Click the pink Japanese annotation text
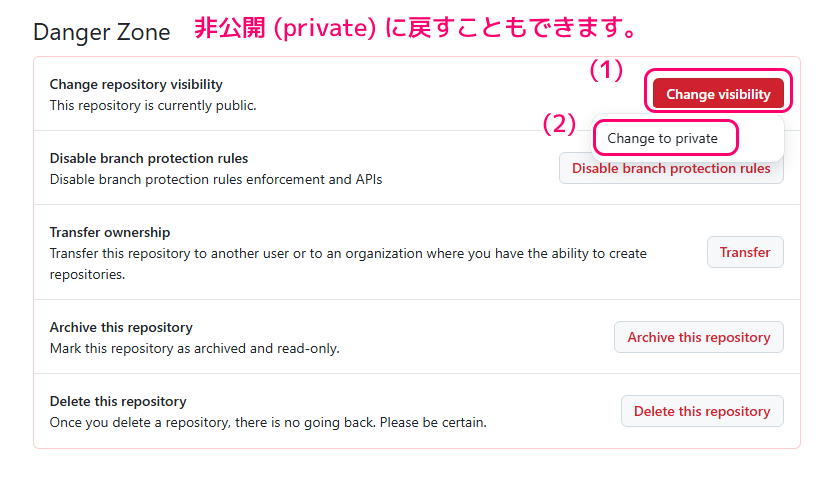Image resolution: width=830 pixels, height=487 pixels. point(416,28)
